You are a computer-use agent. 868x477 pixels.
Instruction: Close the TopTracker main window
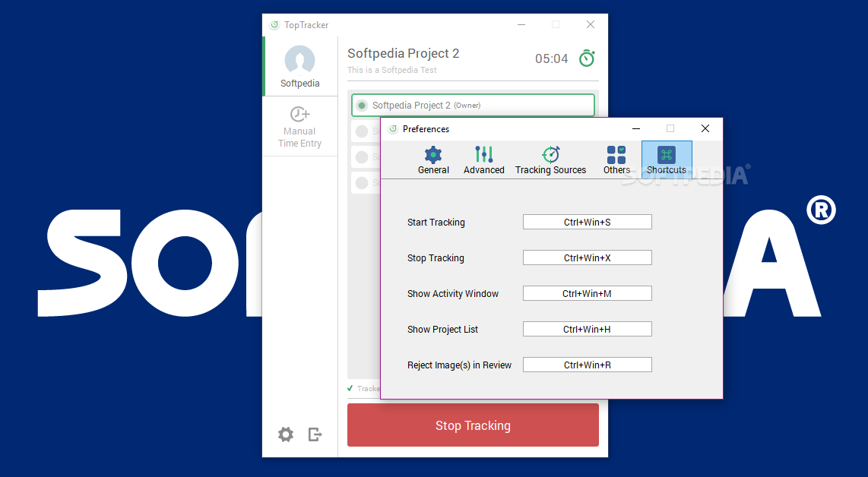point(591,24)
